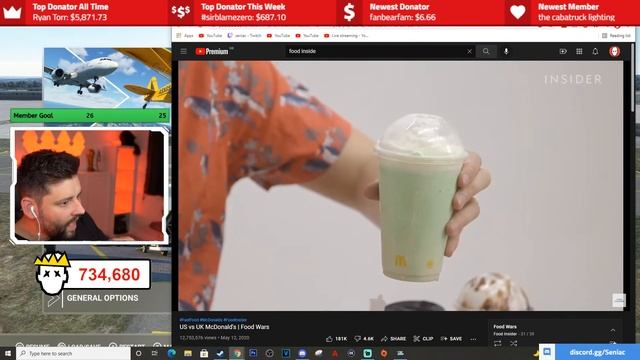This screenshot has height=360, width=640.
Task: Click the Insider channel watermark in the video's bottom corner
Action: [x=618, y=300]
